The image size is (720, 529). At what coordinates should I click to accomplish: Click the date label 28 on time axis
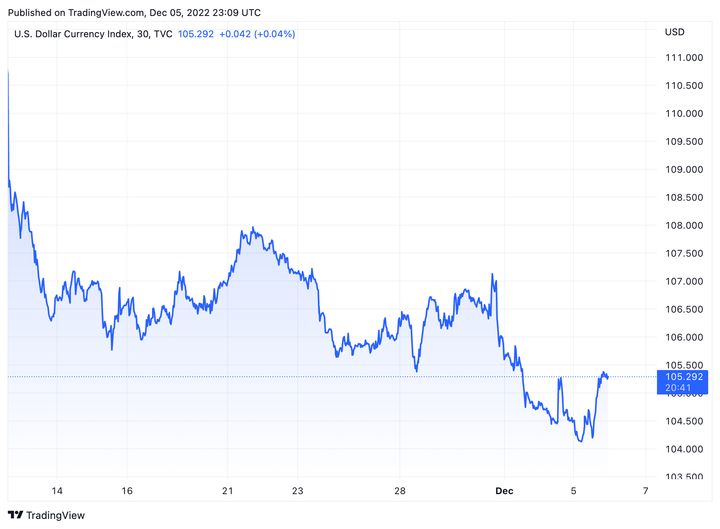[x=400, y=491]
